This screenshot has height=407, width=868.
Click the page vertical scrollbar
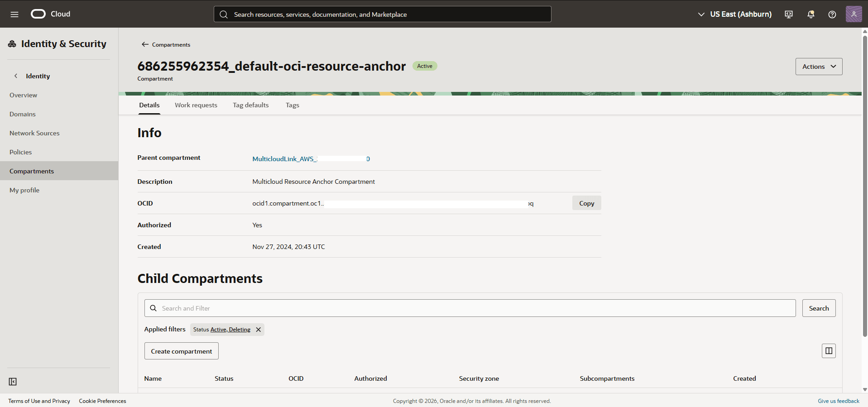tap(865, 186)
